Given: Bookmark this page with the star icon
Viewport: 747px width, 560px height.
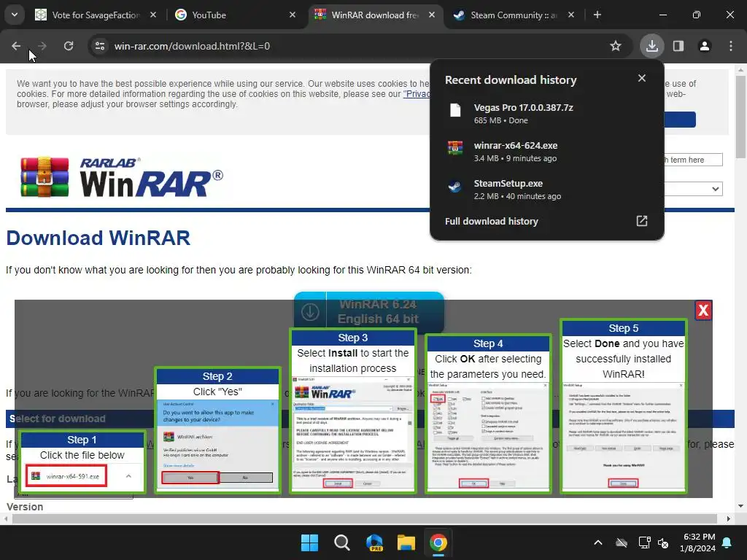Looking at the screenshot, I should [616, 46].
